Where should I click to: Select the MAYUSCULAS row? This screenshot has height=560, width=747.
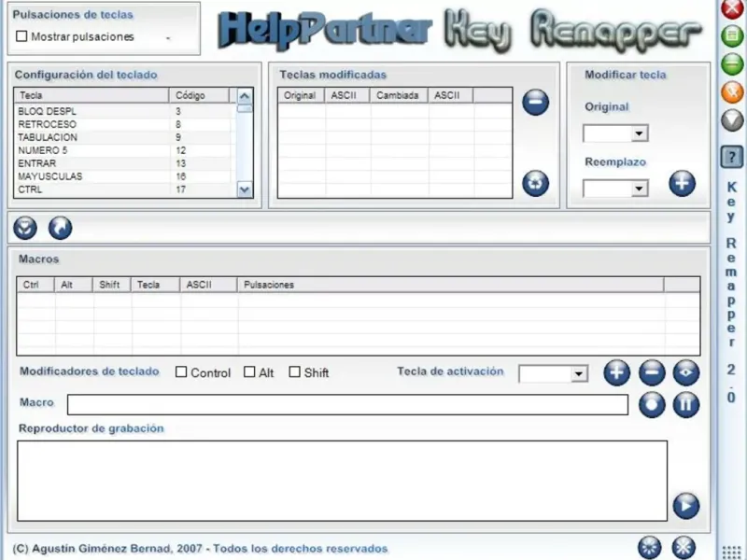point(125,176)
